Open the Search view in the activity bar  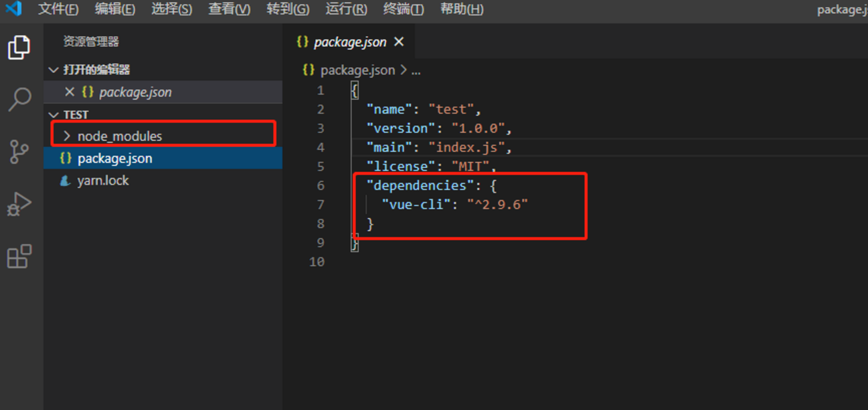[x=19, y=99]
